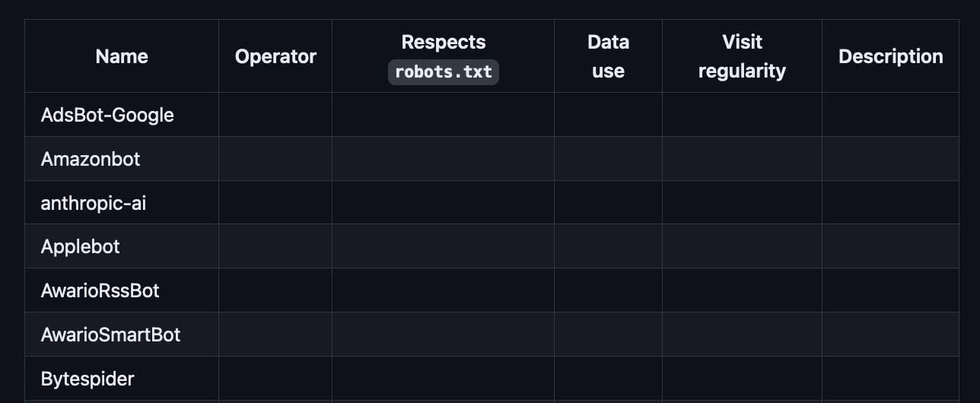This screenshot has width=980, height=403.
Task: Click the Name column header
Action: point(122,56)
